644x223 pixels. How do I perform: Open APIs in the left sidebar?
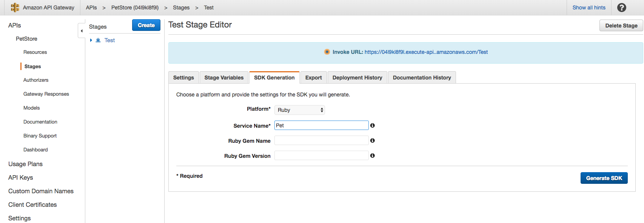(15, 25)
